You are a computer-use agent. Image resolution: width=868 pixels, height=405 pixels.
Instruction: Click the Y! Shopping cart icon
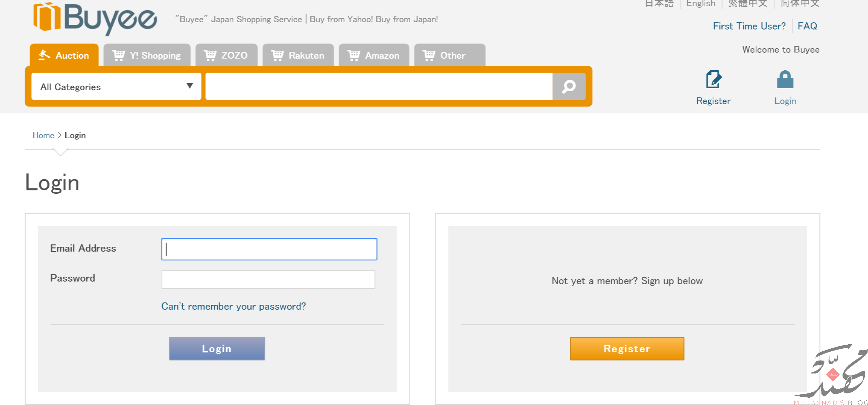pyautogui.click(x=118, y=55)
